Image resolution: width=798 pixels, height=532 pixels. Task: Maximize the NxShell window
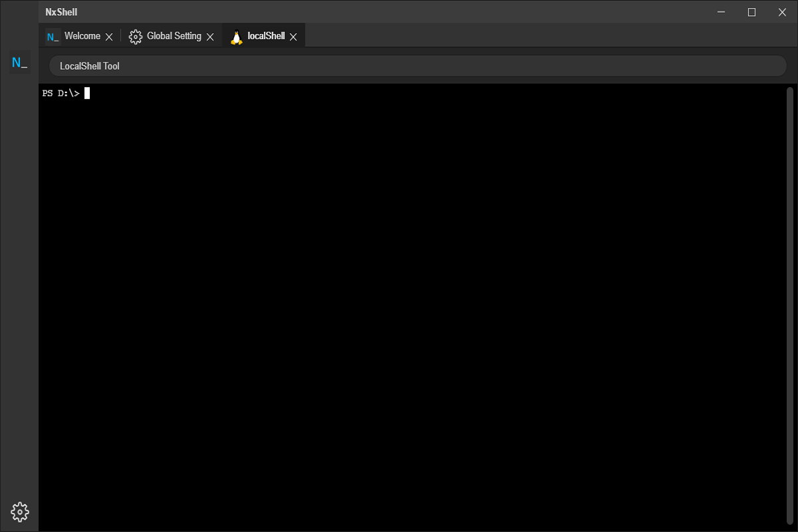pyautogui.click(x=751, y=12)
